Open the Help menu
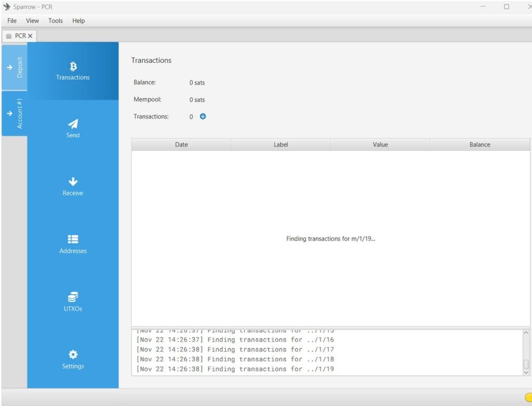 click(78, 21)
